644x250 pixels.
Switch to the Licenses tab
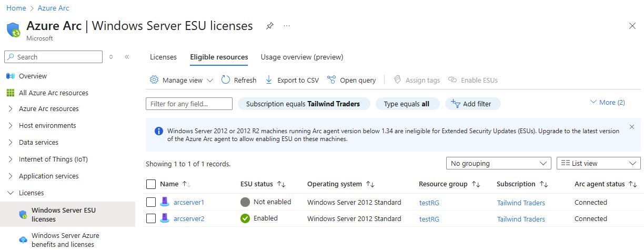pos(163,57)
